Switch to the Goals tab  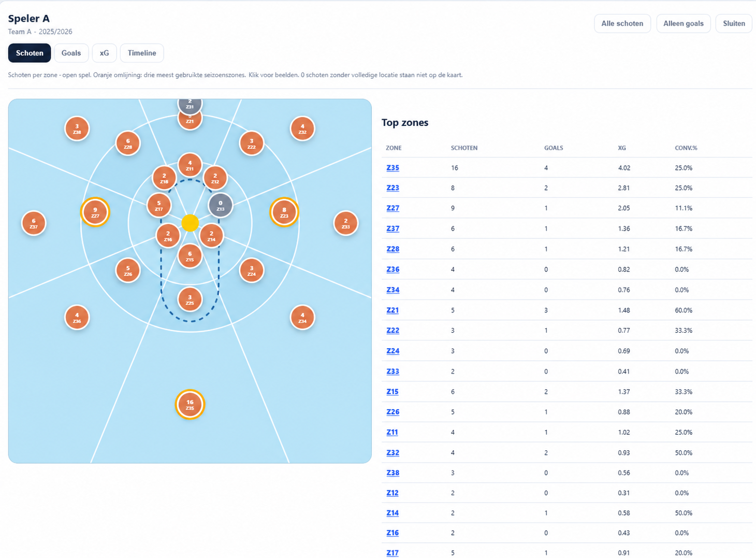tap(71, 53)
